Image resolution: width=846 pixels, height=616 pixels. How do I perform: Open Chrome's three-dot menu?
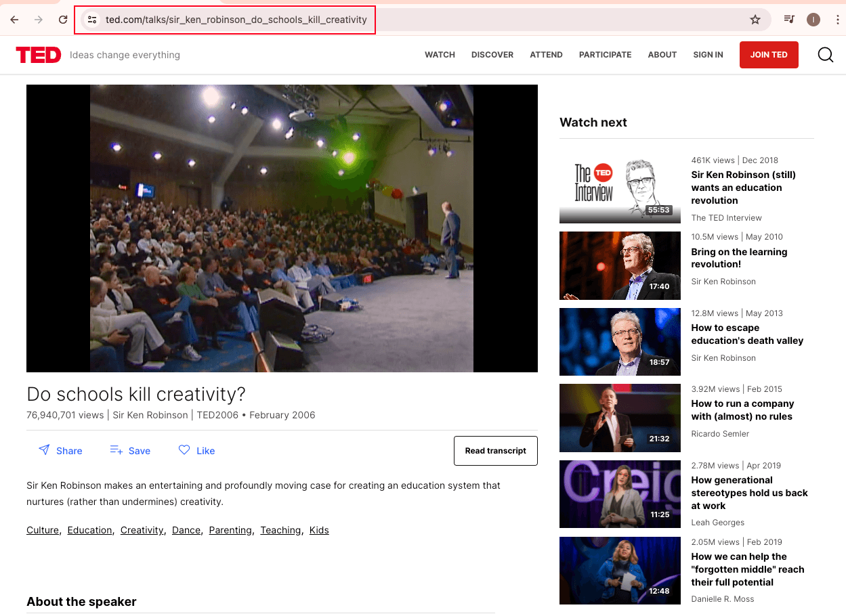pos(838,20)
